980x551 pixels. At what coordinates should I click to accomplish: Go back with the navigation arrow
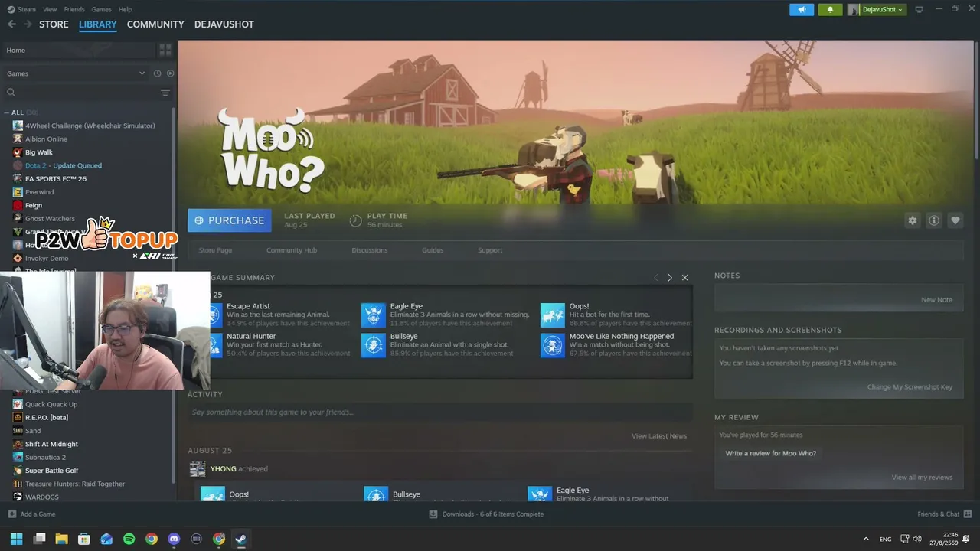tap(11, 24)
